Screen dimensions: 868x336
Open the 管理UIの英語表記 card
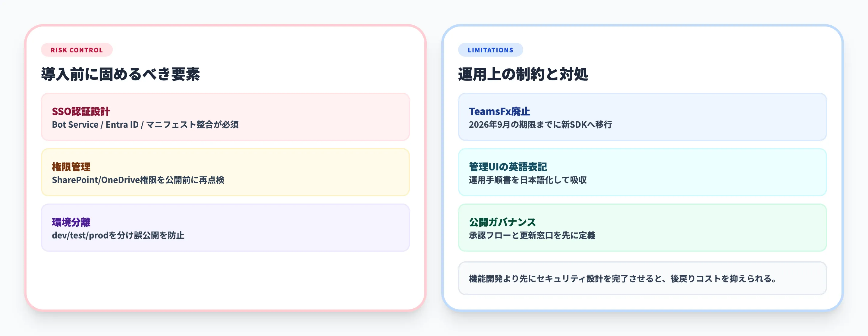coord(642,173)
